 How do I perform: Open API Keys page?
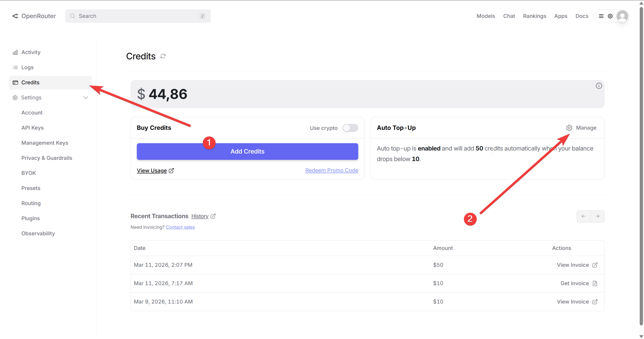tap(32, 128)
